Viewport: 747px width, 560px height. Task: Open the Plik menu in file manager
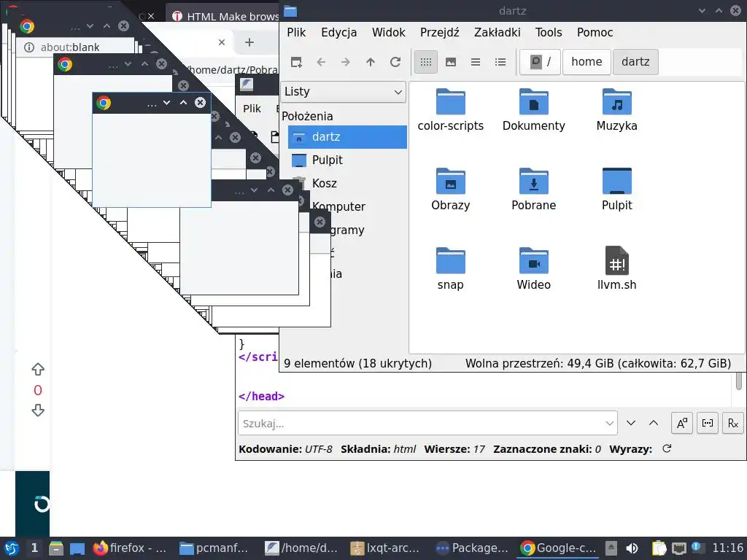pos(296,32)
